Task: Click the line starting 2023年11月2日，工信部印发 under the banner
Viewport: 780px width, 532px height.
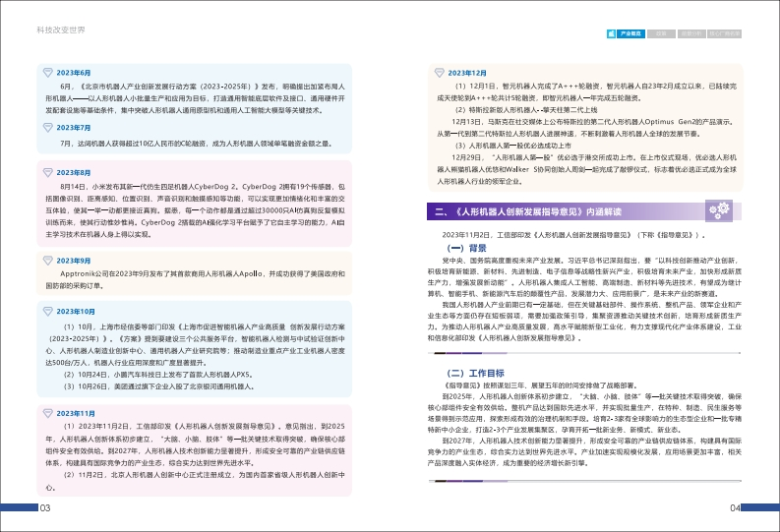Action: [x=573, y=235]
